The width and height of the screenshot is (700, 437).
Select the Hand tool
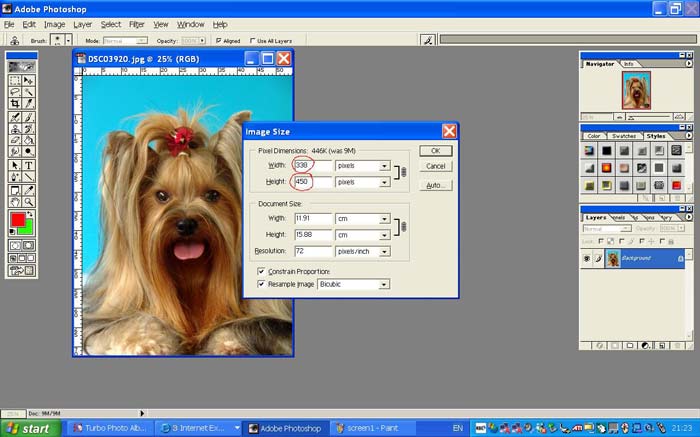[x=15, y=202]
